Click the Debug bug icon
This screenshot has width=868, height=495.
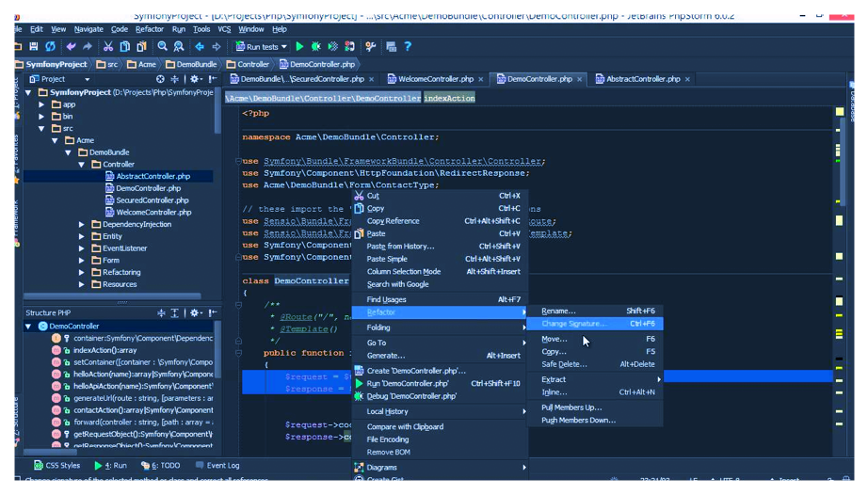click(316, 46)
